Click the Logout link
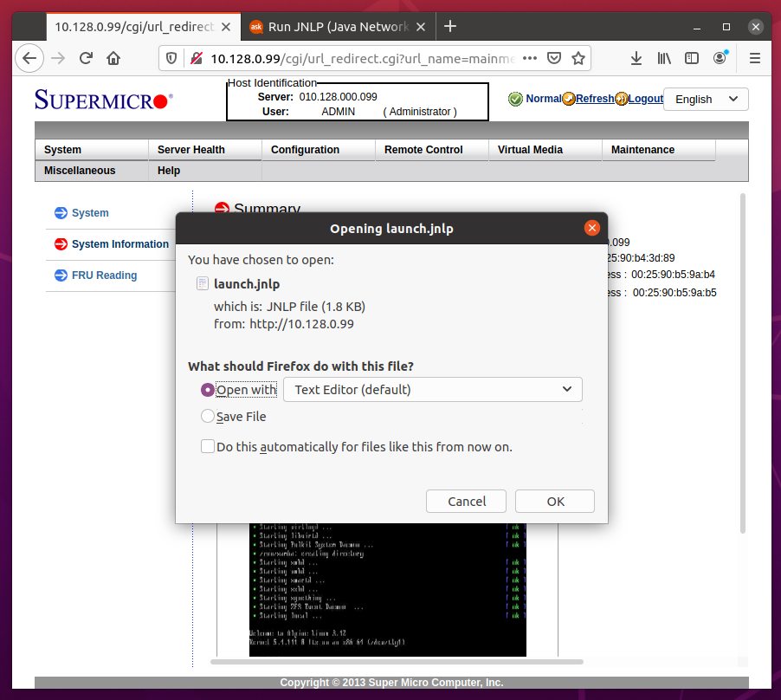 (x=646, y=99)
